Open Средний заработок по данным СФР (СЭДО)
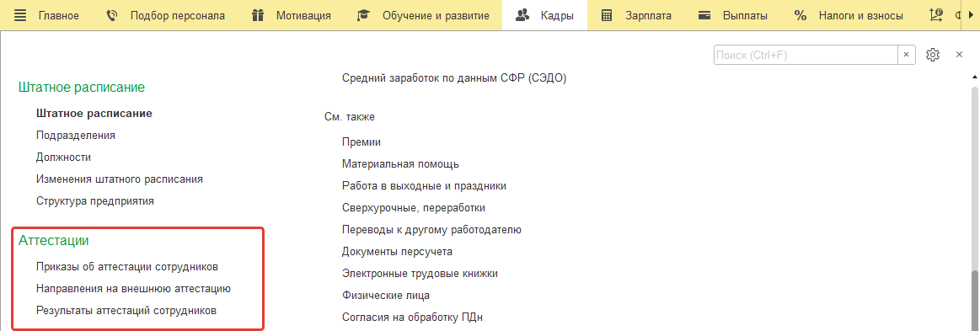Screen dimensions: 980x331 pos(454,78)
